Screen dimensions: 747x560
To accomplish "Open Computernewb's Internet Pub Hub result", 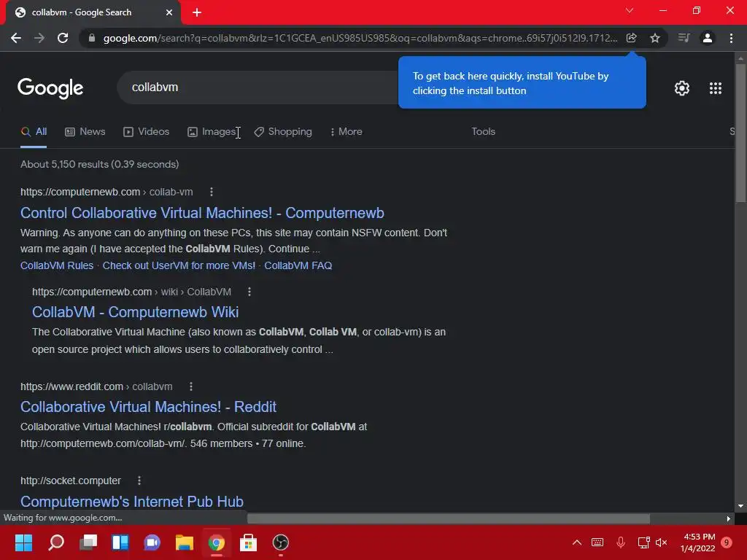I will tap(132, 502).
